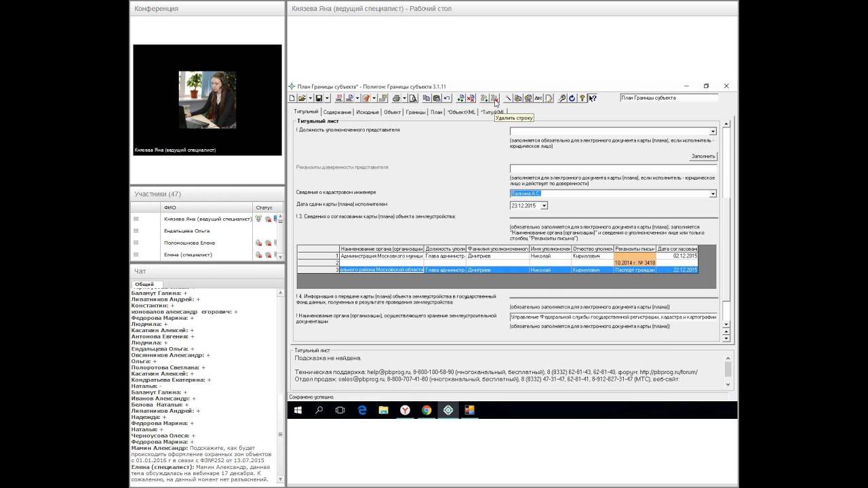This screenshot has width=868, height=488.
Task: Select row header number 2 in the table
Action: [318, 263]
